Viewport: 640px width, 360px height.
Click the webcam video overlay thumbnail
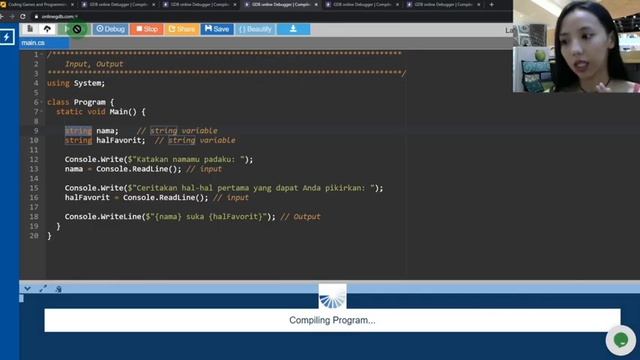576,46
